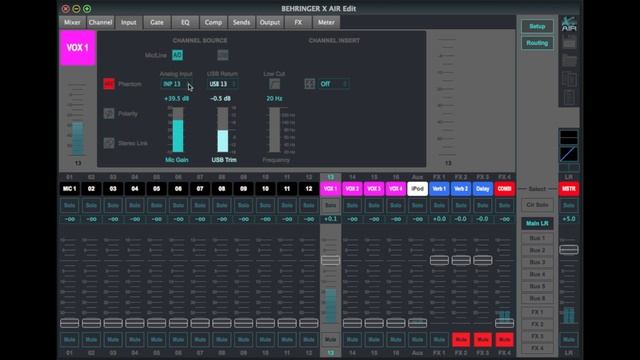Click the copy icon in right sidebar

tap(569, 79)
